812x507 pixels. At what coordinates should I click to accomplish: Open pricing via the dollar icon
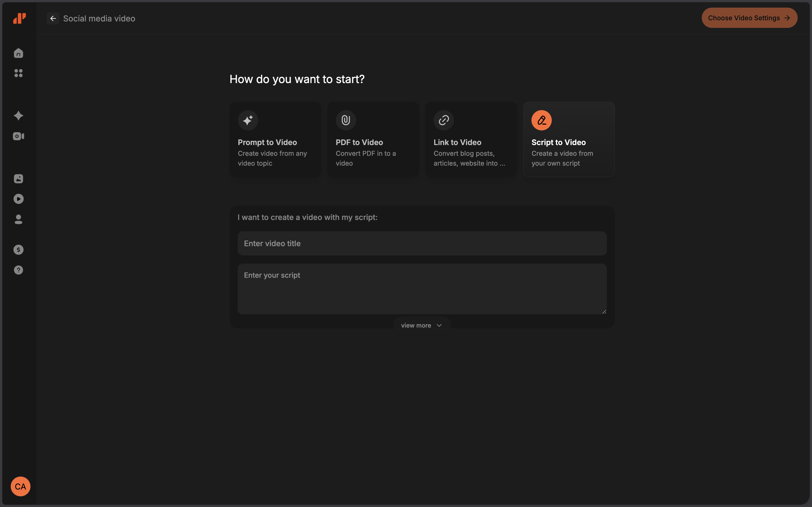18,250
